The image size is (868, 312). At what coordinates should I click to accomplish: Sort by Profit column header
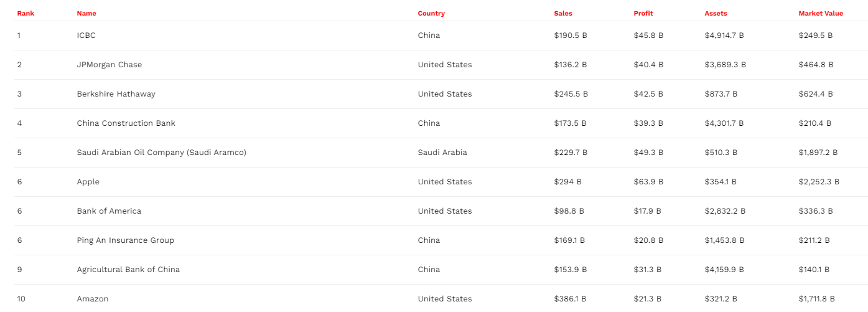tap(643, 13)
